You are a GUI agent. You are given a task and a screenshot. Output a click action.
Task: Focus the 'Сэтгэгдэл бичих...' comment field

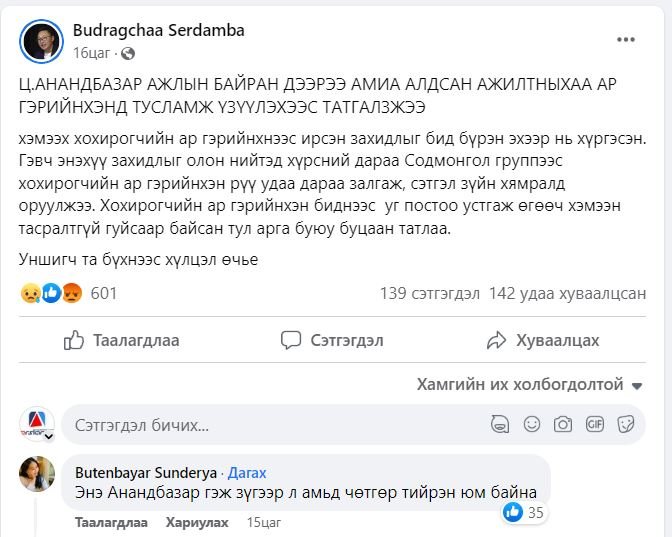[270, 424]
